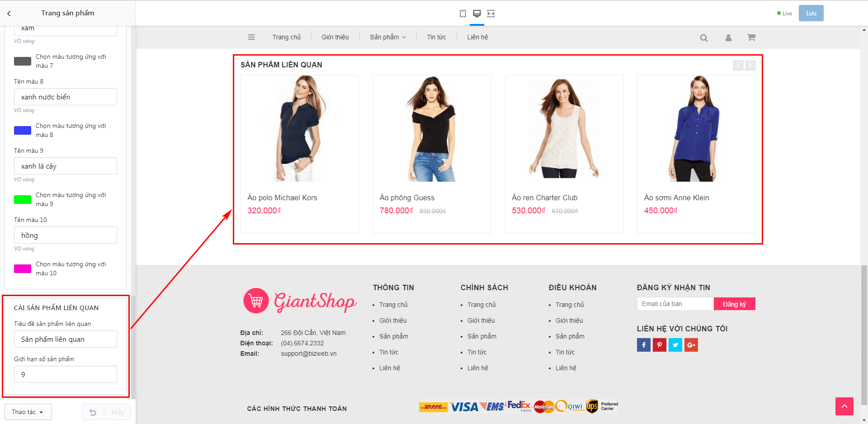This screenshot has width=868, height=424.
Task: Click Liên hệ under CHÍNH SÁCH
Action: click(478, 368)
